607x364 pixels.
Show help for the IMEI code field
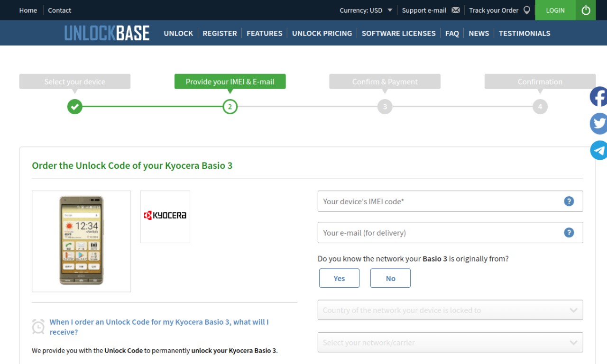[569, 201]
